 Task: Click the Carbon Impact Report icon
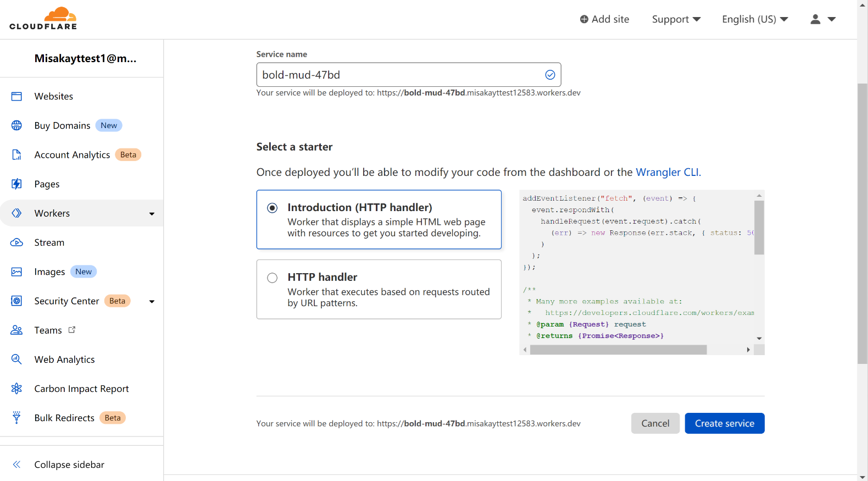pos(16,389)
